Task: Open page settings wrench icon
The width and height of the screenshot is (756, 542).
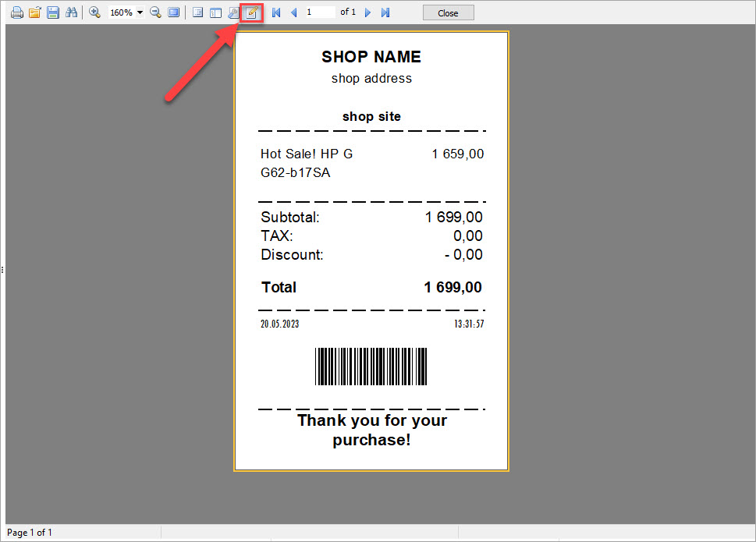Action: (233, 12)
